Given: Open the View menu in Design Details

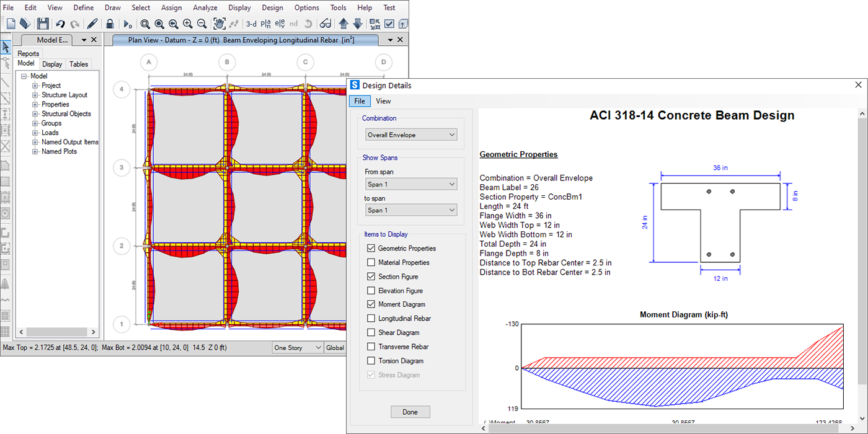Looking at the screenshot, I should coord(383,101).
